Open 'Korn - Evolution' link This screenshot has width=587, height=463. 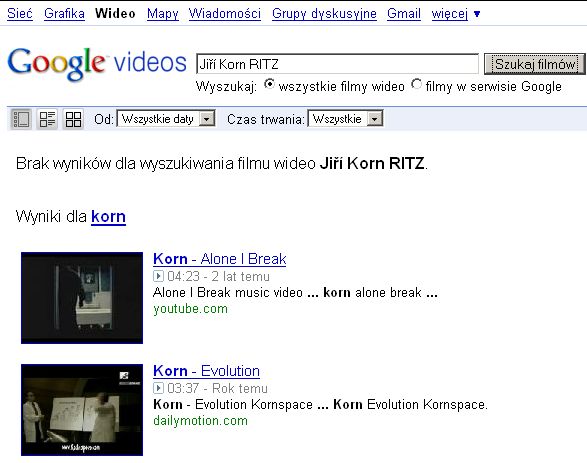pyautogui.click(x=206, y=371)
